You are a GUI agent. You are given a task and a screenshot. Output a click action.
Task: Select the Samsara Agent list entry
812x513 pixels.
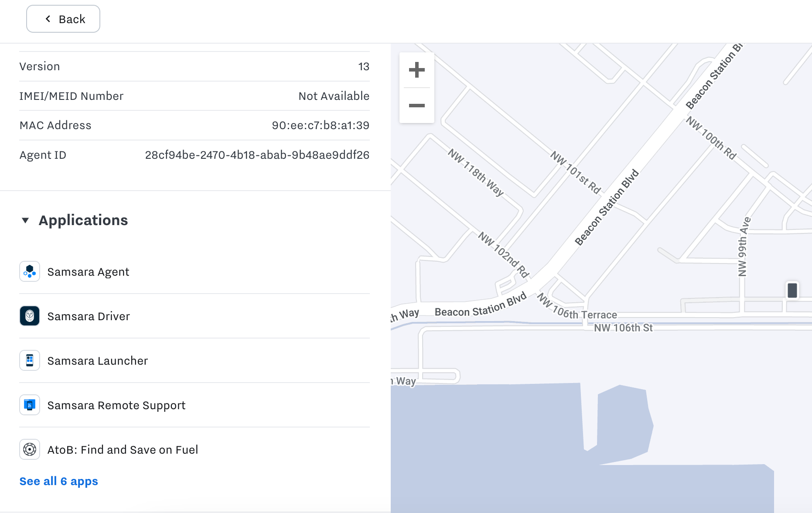[88, 272]
